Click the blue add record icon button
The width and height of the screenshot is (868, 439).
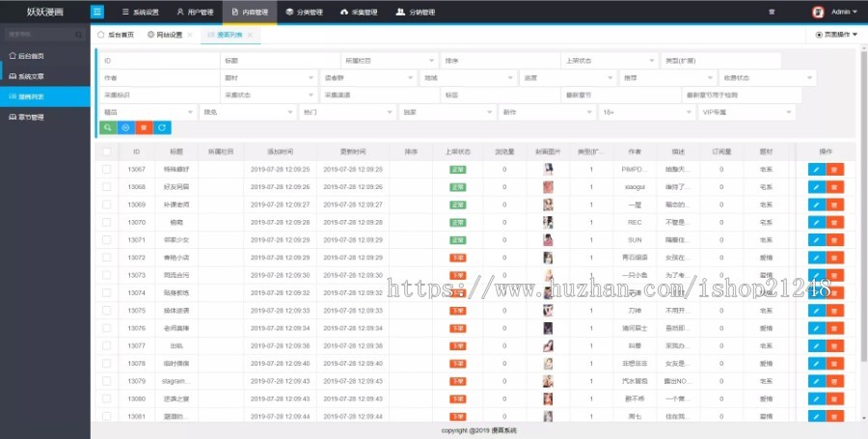click(x=125, y=127)
